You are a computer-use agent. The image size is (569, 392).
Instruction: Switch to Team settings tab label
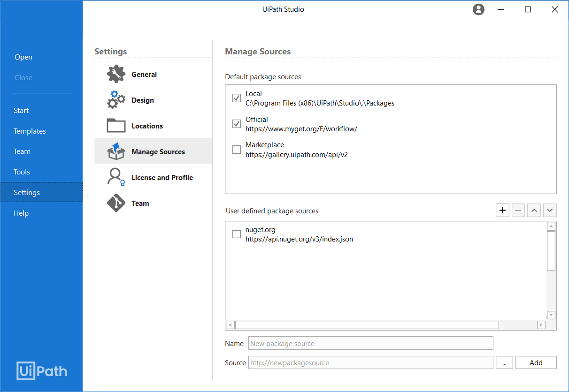click(x=140, y=204)
